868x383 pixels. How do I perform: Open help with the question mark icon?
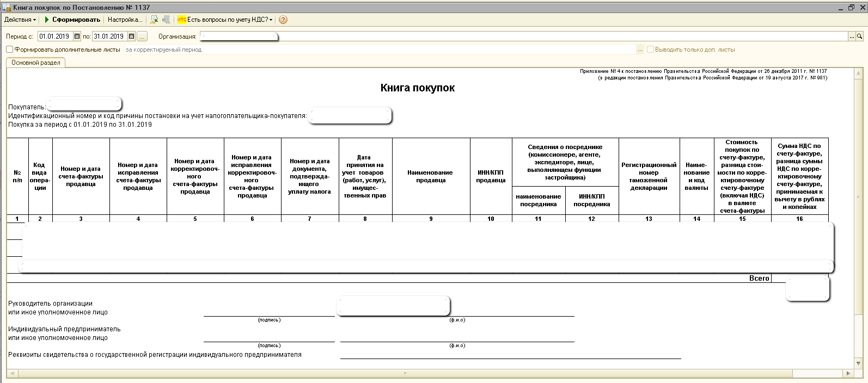coord(283,20)
